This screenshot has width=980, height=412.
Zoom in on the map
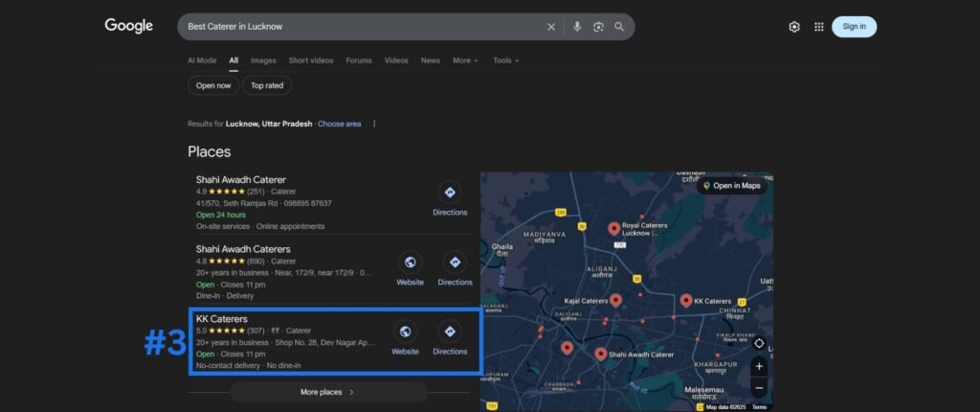click(759, 366)
